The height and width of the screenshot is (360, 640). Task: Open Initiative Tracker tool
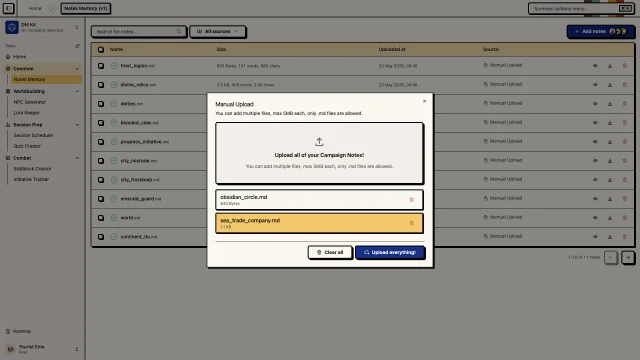[x=31, y=179]
